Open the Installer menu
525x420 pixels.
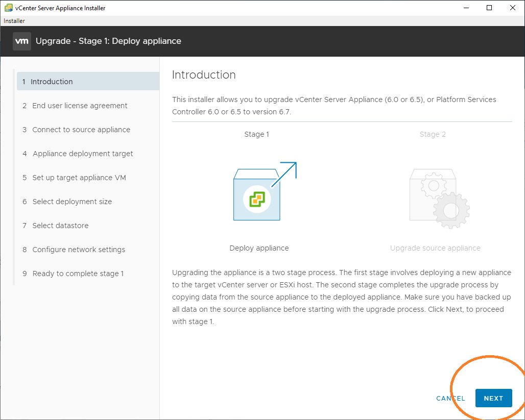pyautogui.click(x=14, y=21)
